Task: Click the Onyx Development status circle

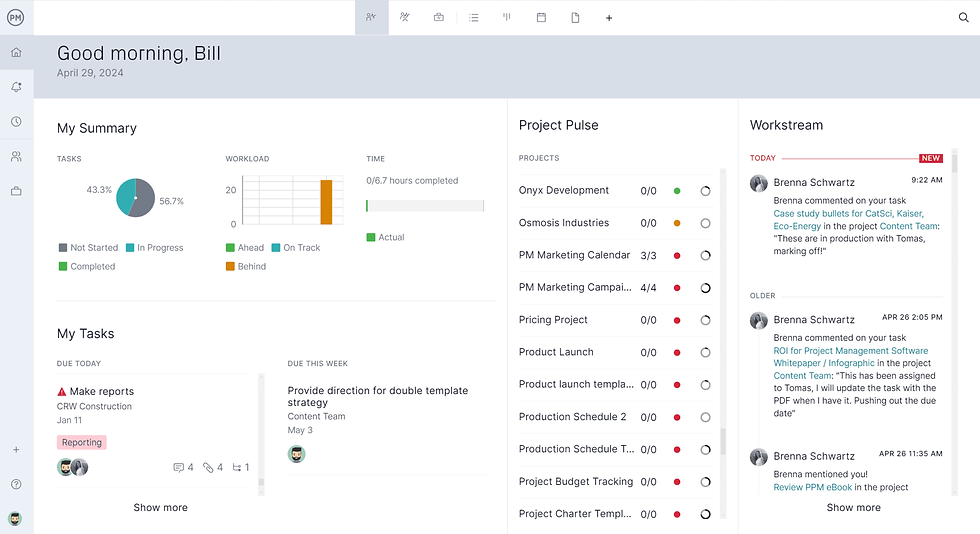Action: pyautogui.click(x=677, y=190)
